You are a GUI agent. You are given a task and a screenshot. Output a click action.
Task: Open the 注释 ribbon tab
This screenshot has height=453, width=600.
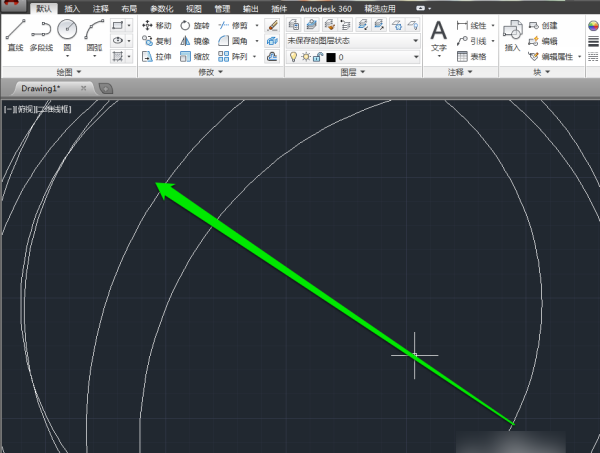click(100, 7)
